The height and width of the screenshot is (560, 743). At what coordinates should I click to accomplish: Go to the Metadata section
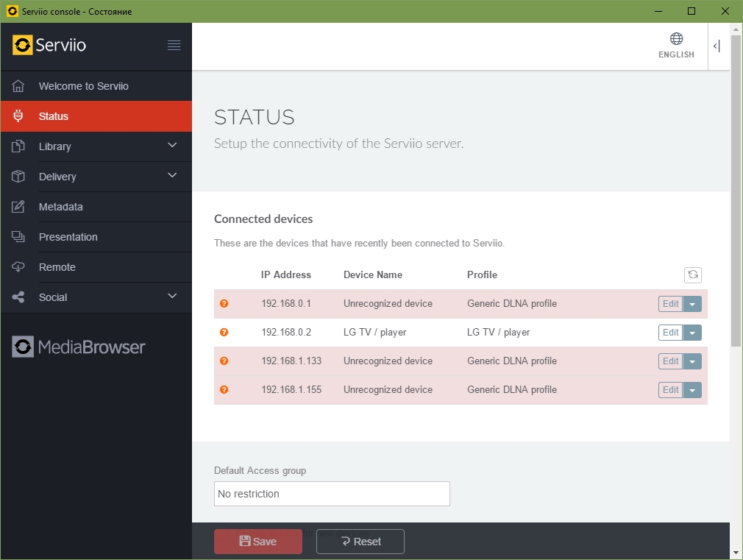click(60, 207)
